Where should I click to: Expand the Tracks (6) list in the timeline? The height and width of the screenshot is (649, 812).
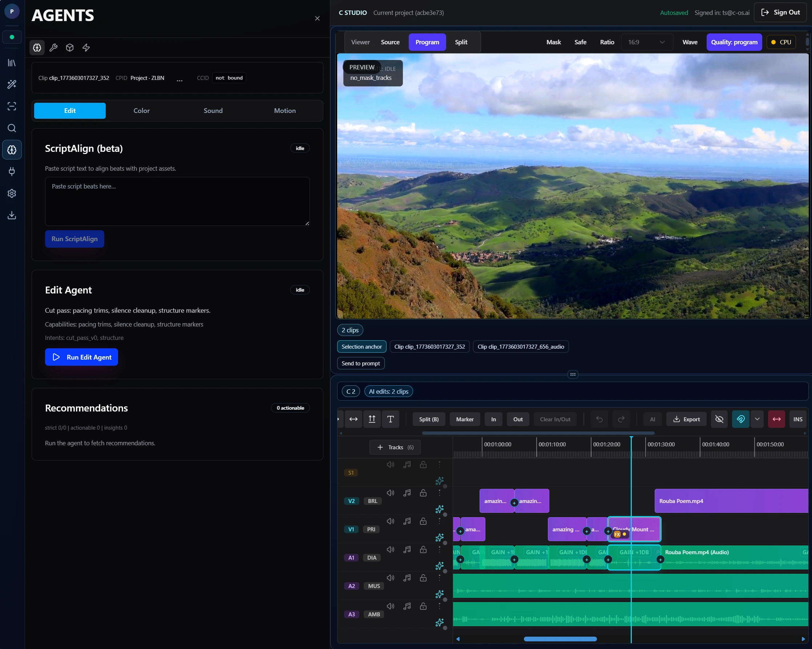[x=395, y=447]
